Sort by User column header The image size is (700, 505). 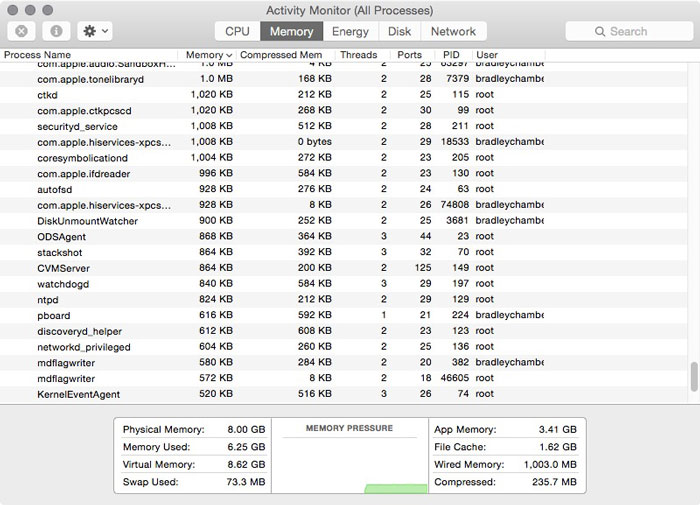pos(508,55)
